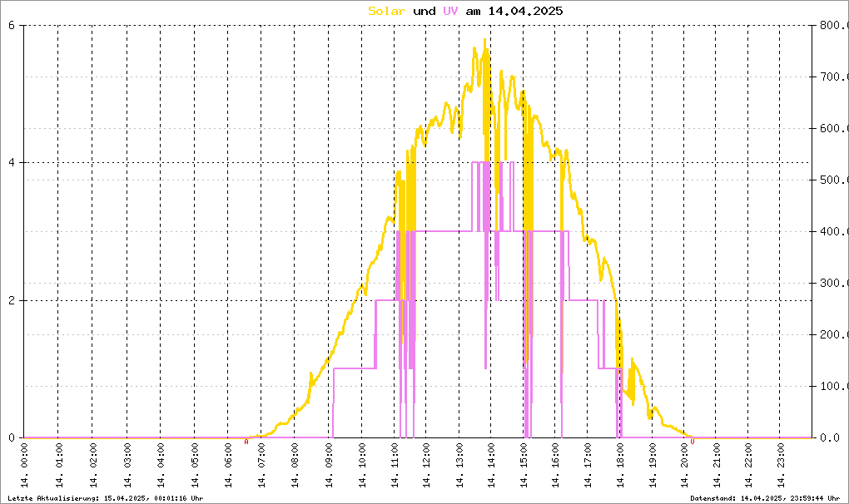Click the time label '14. 10:00'
The image size is (849, 504).
click(x=362, y=465)
